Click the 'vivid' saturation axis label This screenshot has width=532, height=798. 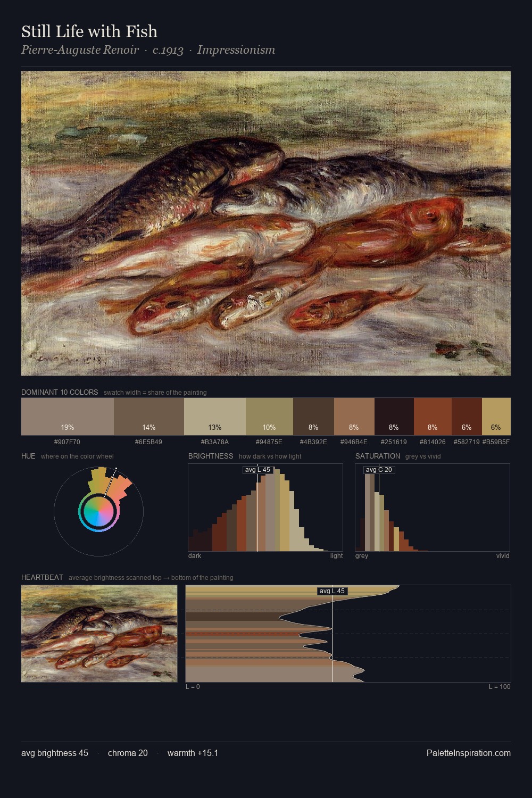[503, 556]
